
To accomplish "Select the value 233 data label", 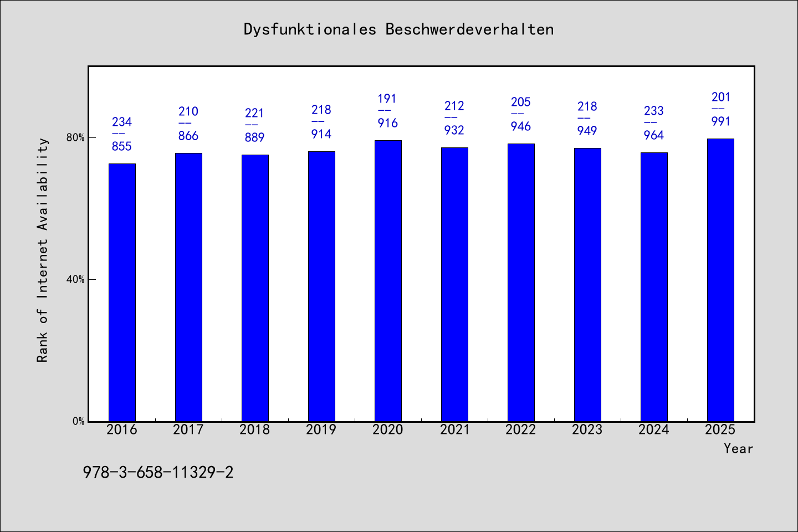I will pyautogui.click(x=654, y=111).
